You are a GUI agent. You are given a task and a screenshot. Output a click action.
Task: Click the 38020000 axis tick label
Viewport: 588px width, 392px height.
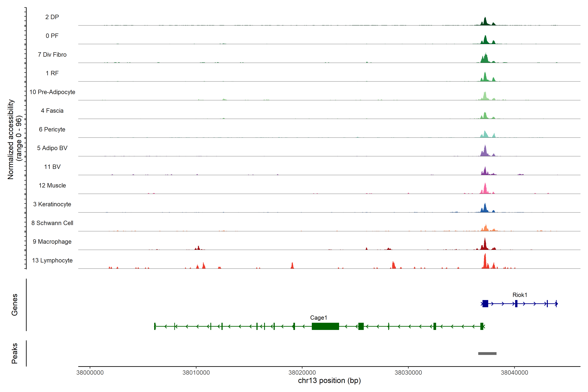(x=302, y=373)
